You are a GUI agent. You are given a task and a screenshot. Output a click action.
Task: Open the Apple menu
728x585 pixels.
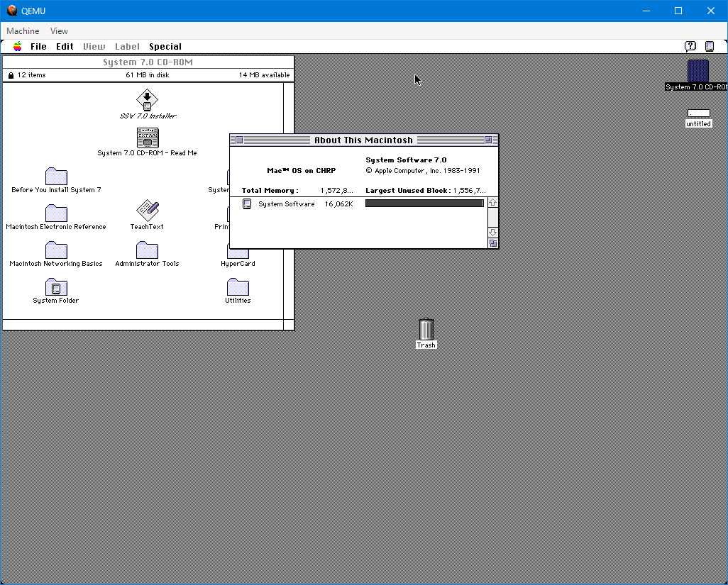17,47
